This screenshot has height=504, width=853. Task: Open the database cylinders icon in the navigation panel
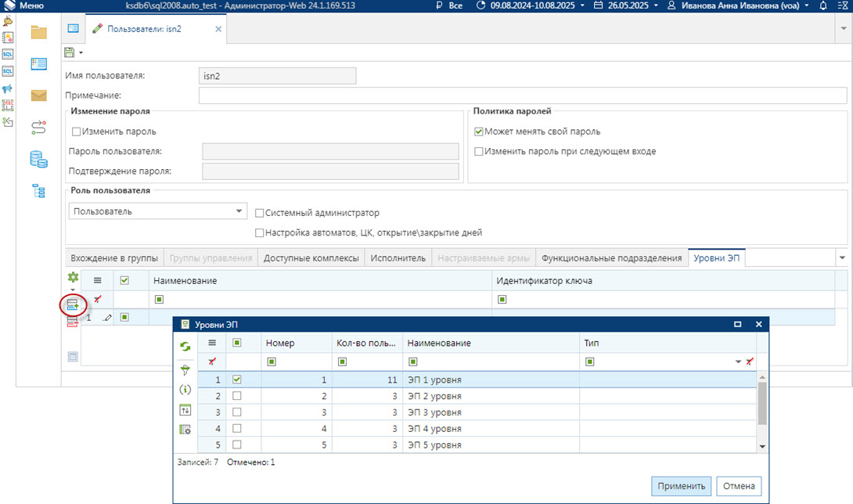coord(38,160)
